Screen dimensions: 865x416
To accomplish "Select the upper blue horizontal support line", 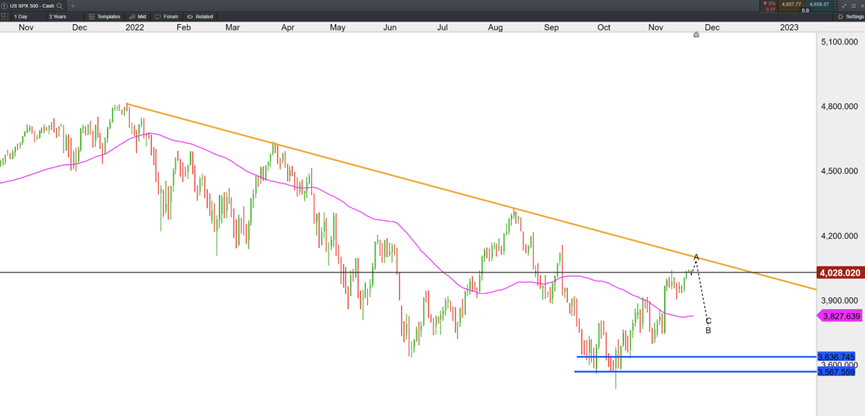I will click(x=696, y=357).
